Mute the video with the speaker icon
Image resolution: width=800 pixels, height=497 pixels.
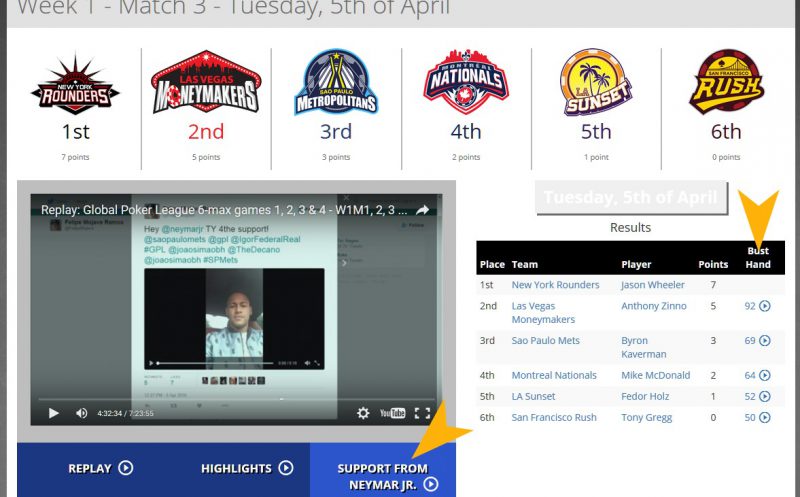pyautogui.click(x=81, y=413)
